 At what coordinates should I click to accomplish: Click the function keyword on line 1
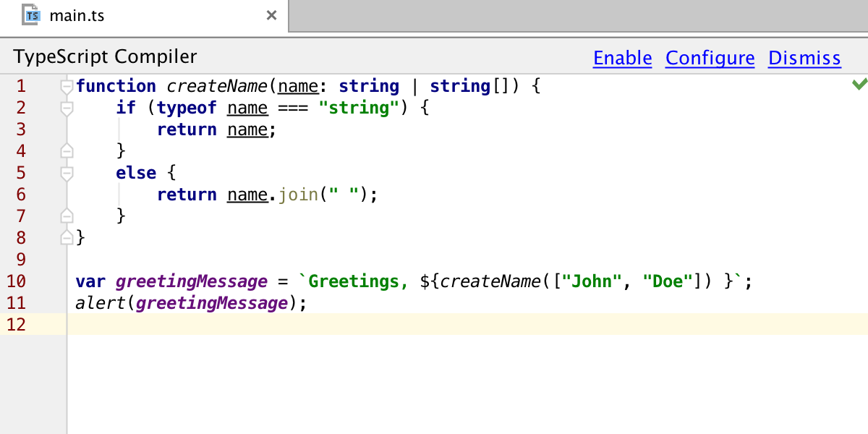coord(116,86)
